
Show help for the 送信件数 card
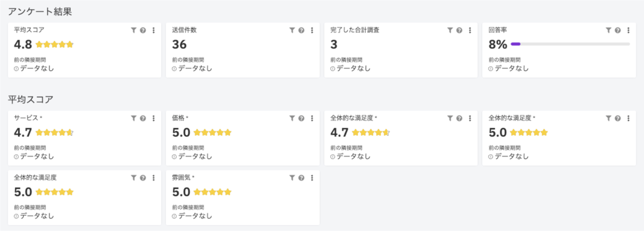tap(301, 30)
